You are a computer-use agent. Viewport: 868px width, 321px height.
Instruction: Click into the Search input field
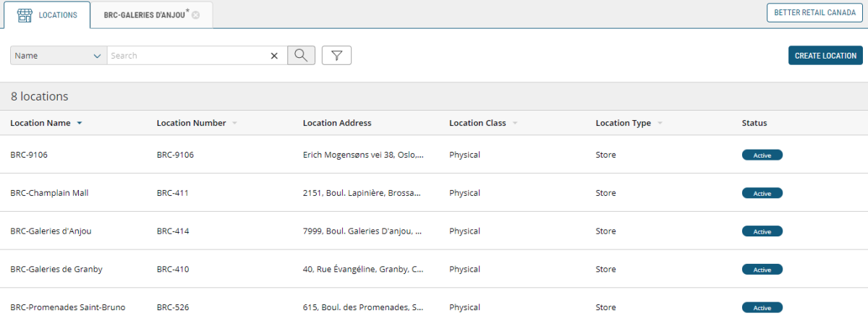click(x=188, y=56)
